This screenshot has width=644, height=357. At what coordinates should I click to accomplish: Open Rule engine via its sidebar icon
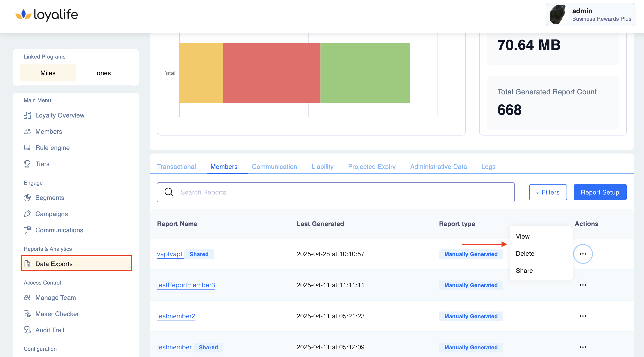click(27, 148)
